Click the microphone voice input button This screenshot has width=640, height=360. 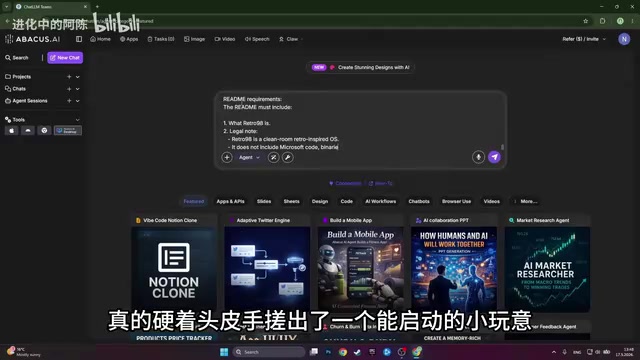point(478,157)
